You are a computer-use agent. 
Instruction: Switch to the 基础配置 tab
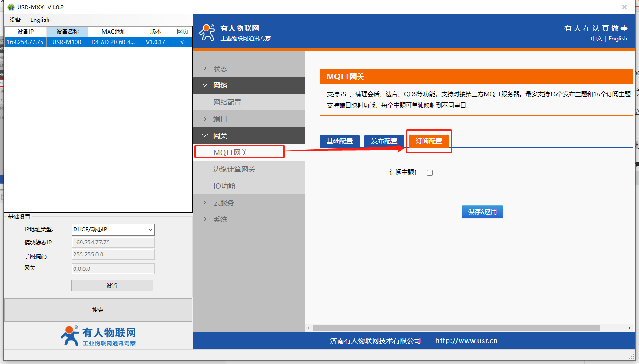pos(340,141)
